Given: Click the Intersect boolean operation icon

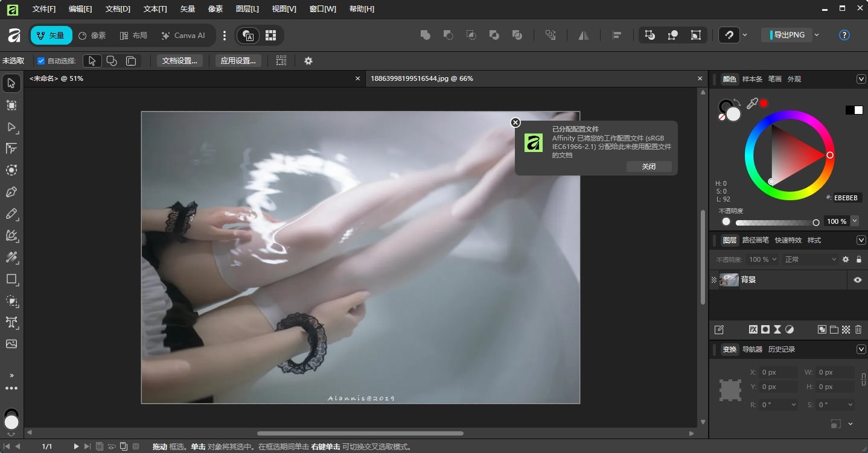Looking at the screenshot, I should (471, 36).
